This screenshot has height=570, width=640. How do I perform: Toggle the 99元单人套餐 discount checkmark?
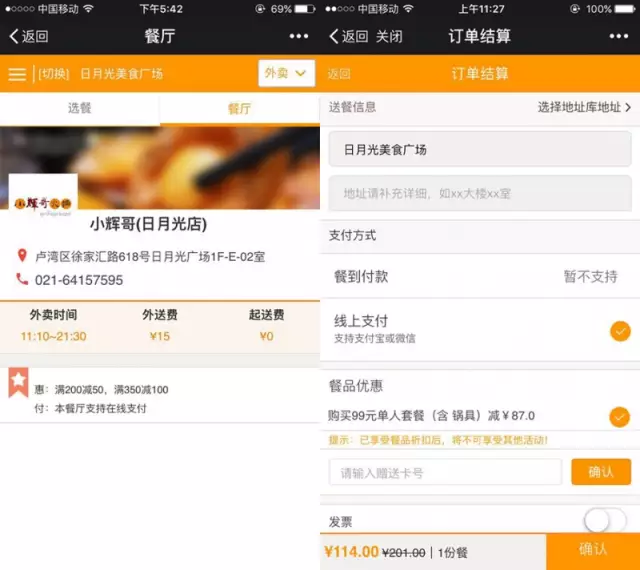coord(620,416)
